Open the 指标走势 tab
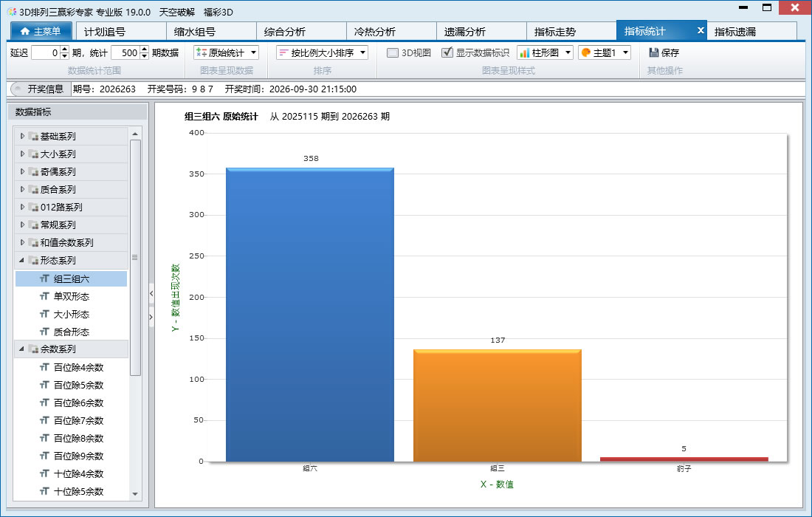The image size is (812, 517). pos(571,32)
